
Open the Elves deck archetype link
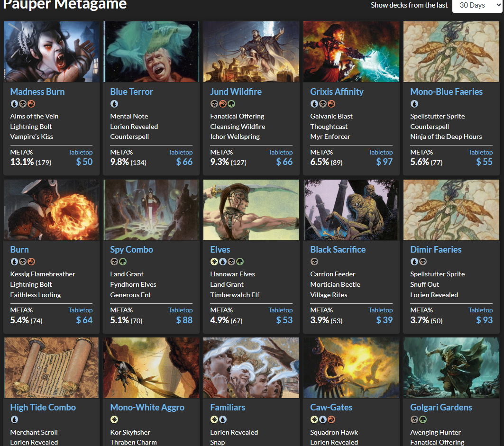pos(220,249)
